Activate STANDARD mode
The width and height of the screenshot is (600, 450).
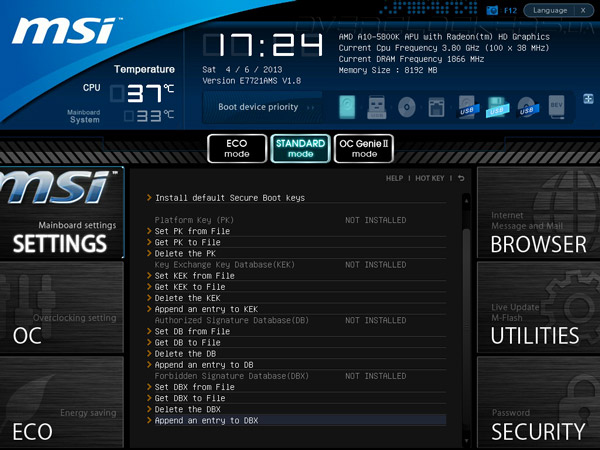tap(300, 148)
